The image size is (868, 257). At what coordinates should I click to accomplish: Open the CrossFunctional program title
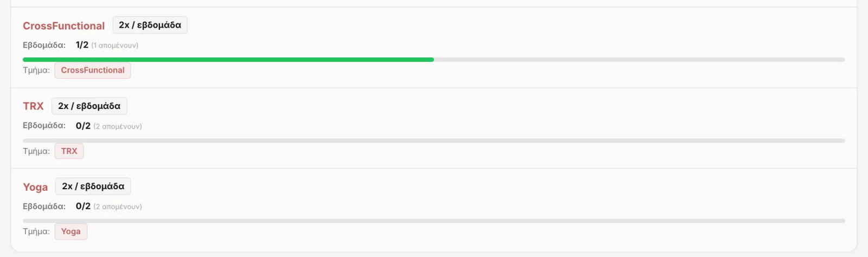coord(63,25)
